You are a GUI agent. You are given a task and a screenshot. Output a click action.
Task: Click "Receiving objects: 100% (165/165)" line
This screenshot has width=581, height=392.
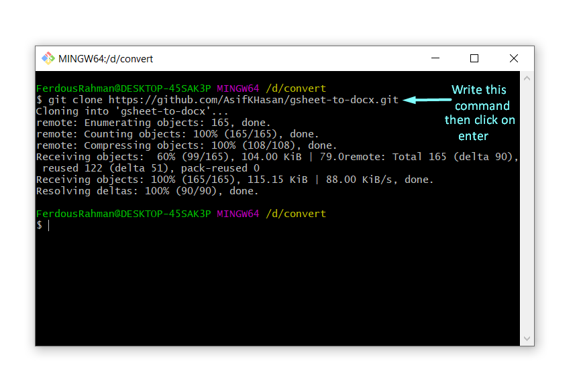(x=235, y=180)
